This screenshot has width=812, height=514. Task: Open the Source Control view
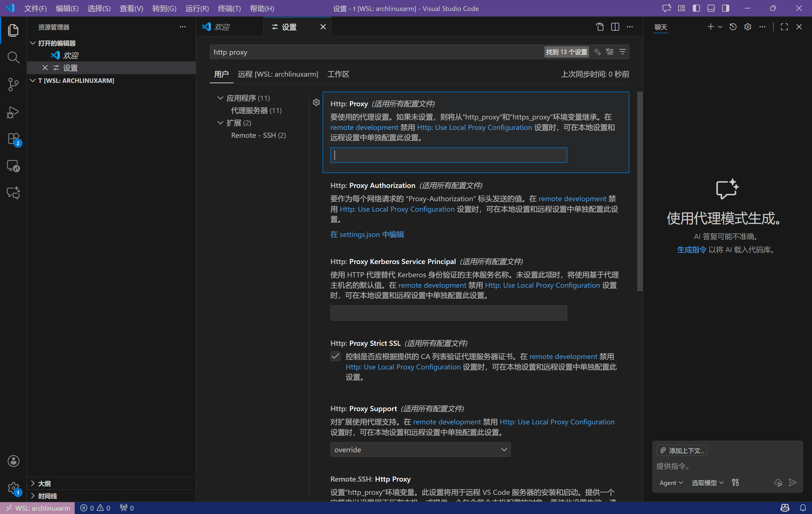pos(13,84)
